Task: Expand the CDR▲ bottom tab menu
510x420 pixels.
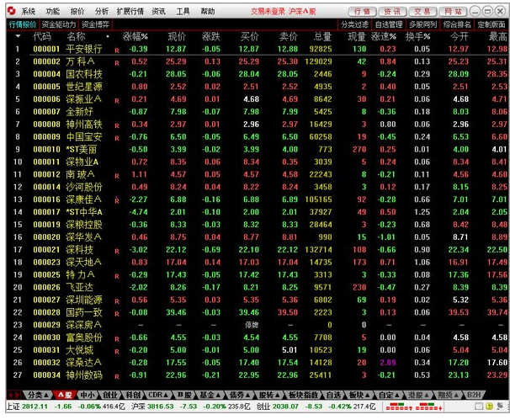Action: (158, 395)
